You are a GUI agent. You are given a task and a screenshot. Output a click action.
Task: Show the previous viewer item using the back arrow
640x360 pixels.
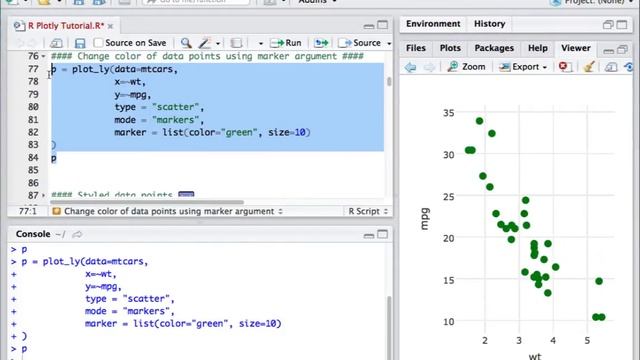pos(411,67)
